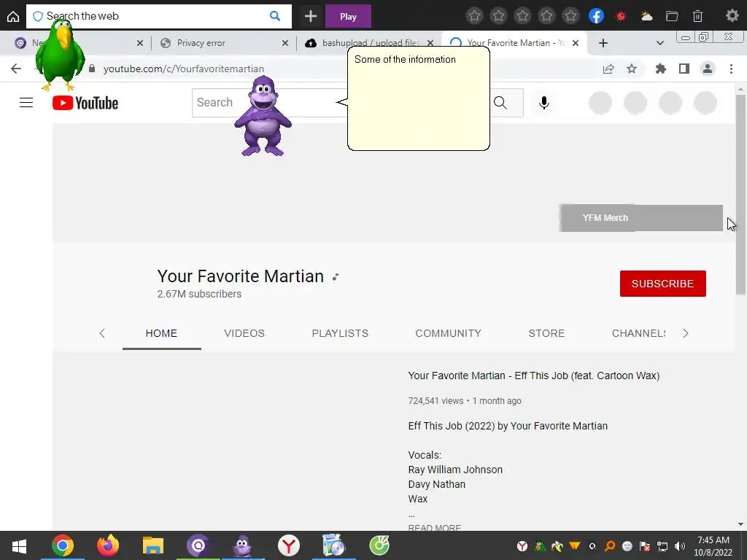
Task: Open the VIDEOS channel tab
Action: click(x=244, y=333)
